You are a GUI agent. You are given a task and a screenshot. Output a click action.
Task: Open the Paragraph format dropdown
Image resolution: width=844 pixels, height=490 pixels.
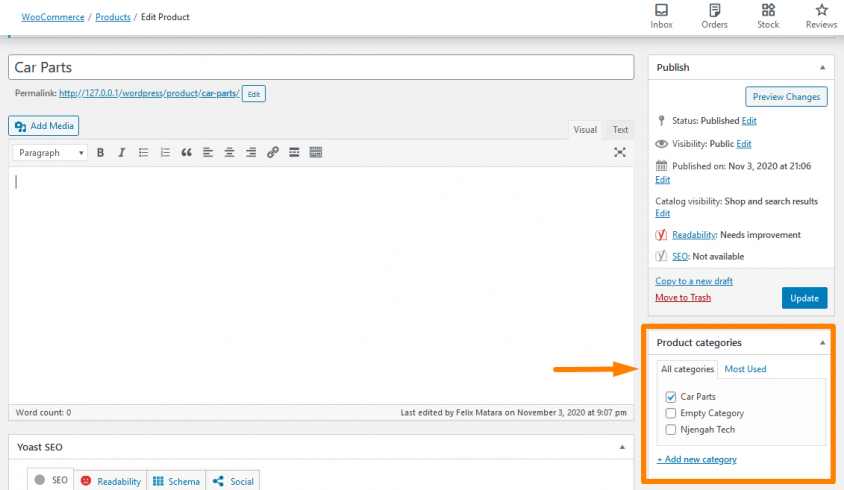(x=49, y=153)
